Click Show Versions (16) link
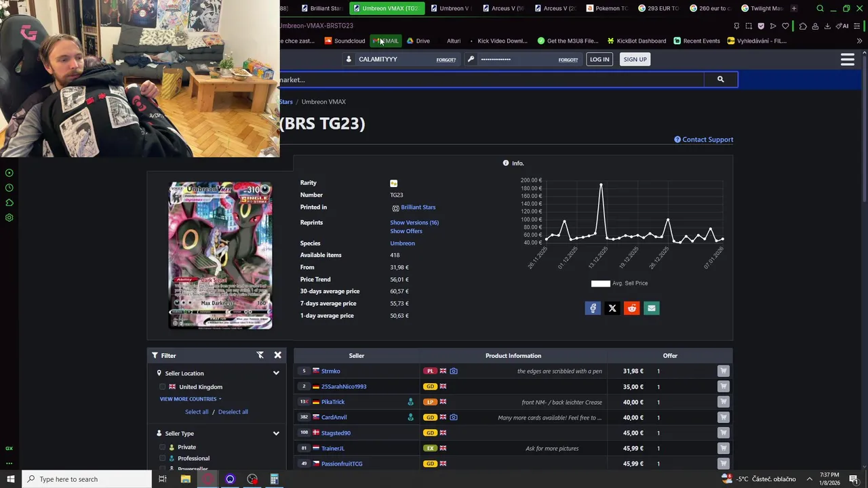 click(x=414, y=222)
